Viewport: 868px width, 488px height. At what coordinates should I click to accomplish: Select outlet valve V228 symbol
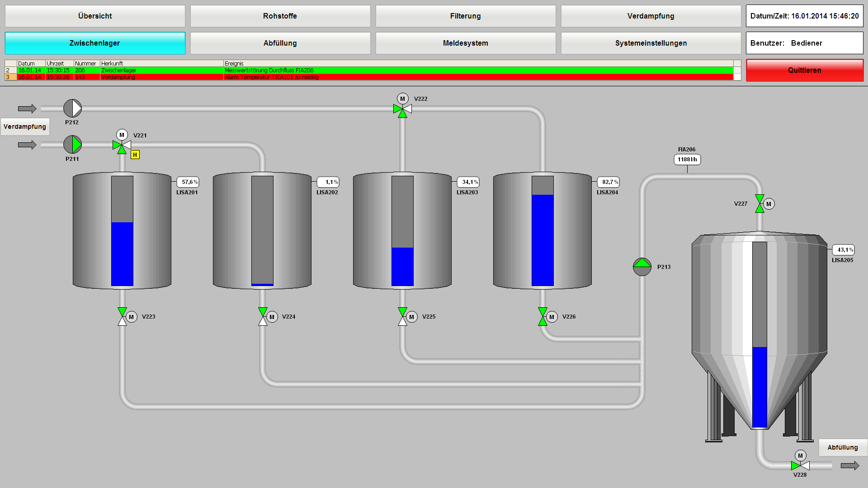click(x=800, y=465)
